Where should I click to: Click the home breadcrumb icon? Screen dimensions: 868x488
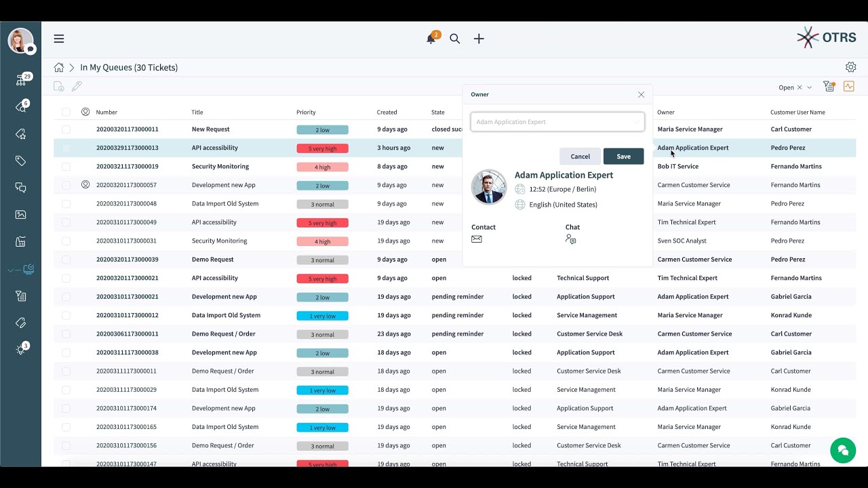(59, 68)
